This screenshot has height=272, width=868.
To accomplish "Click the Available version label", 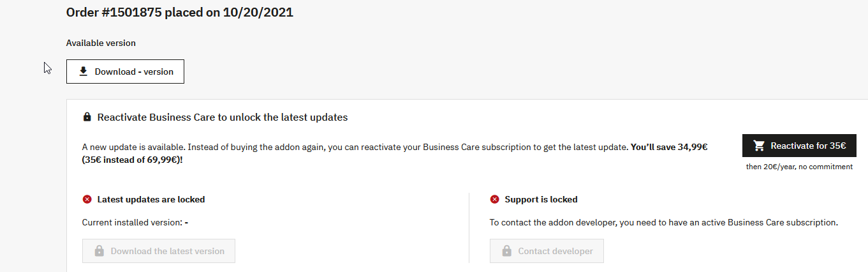I will click(x=101, y=43).
